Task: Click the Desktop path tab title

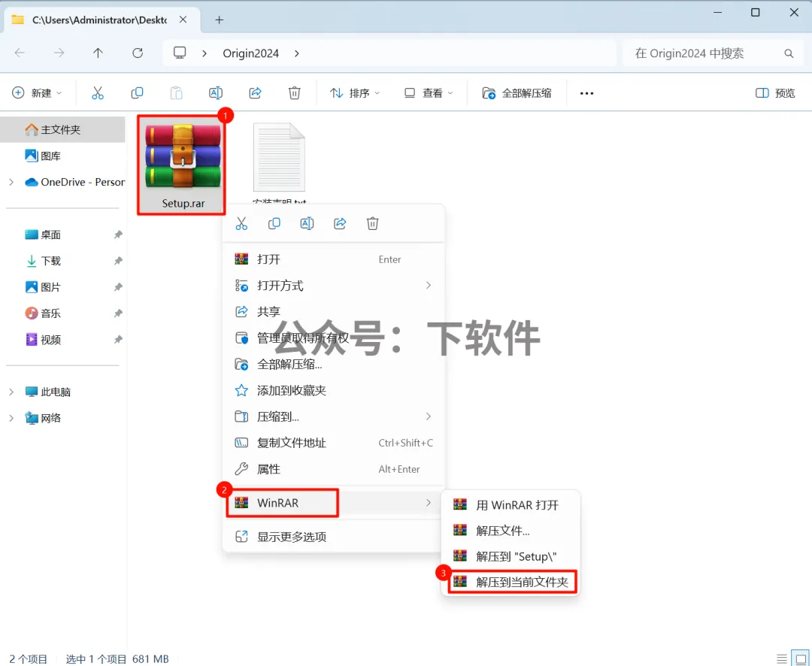Action: [x=99, y=20]
